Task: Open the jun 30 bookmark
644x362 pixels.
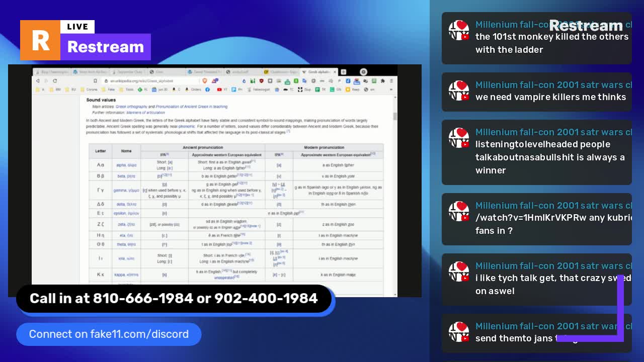Action: click(x=160, y=89)
